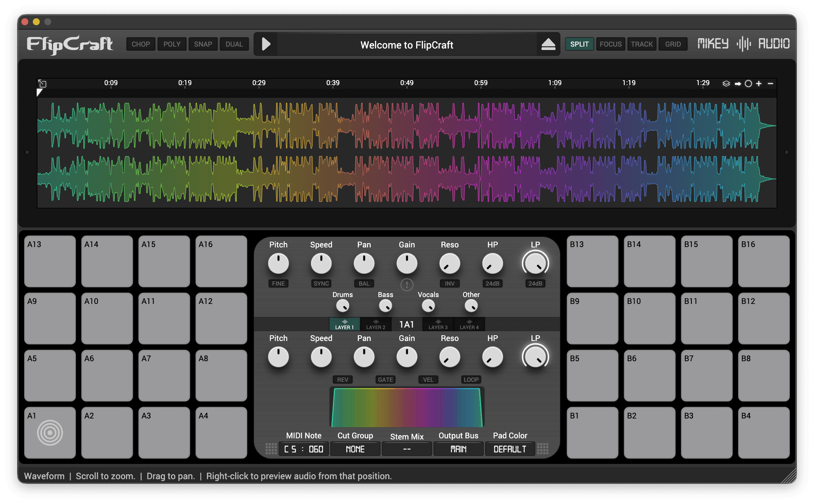This screenshot has height=504, width=814.
Task: Open the Output Bus MAIN selector
Action: [458, 449]
